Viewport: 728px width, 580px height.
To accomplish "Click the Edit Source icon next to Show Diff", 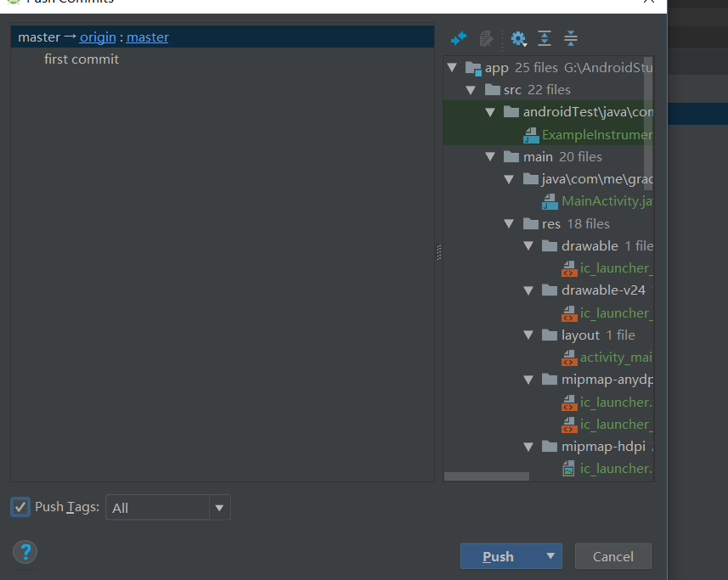I will click(486, 38).
